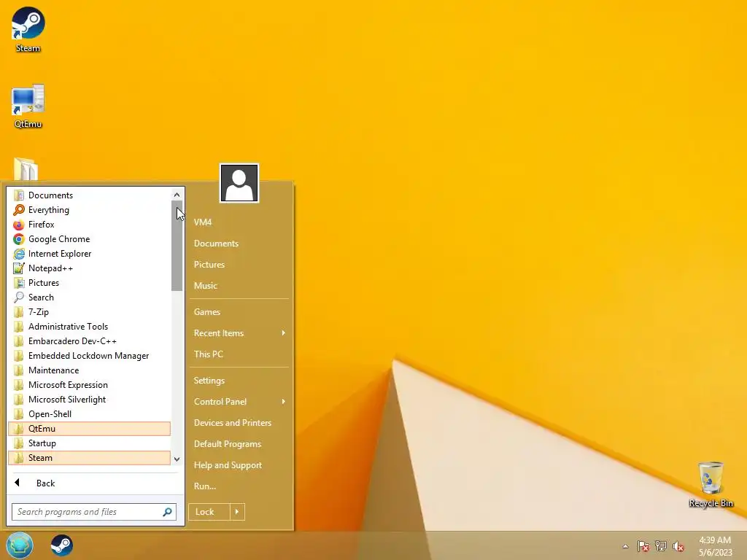This screenshot has width=747, height=560.
Task: Click the Search programs and files box
Action: coord(94,512)
